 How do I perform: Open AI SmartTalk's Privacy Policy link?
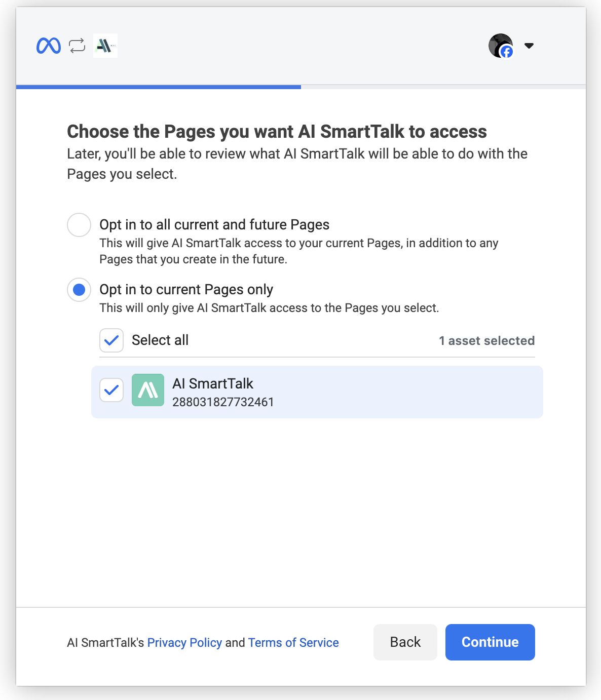[184, 642]
